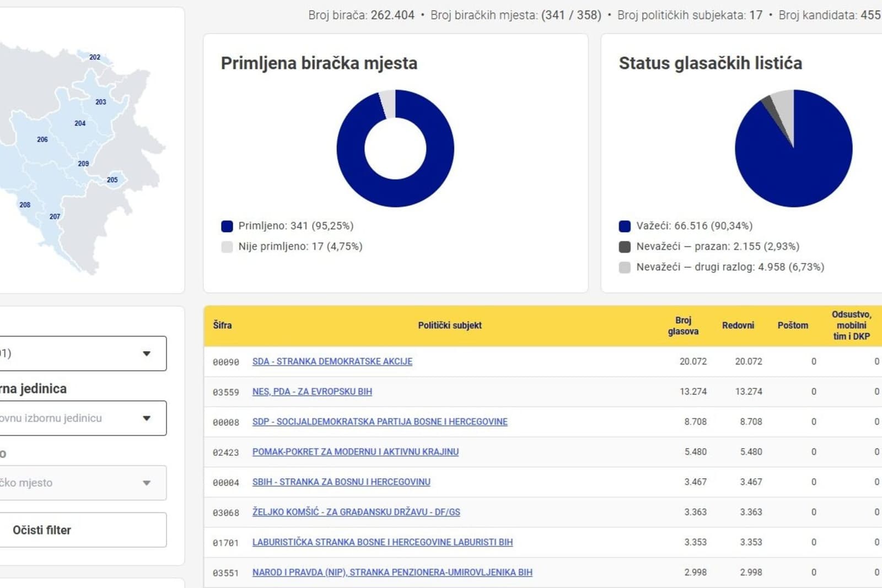Open POMAK-Pokret za Modernu i Aktivnu Krajinu

[356, 452]
